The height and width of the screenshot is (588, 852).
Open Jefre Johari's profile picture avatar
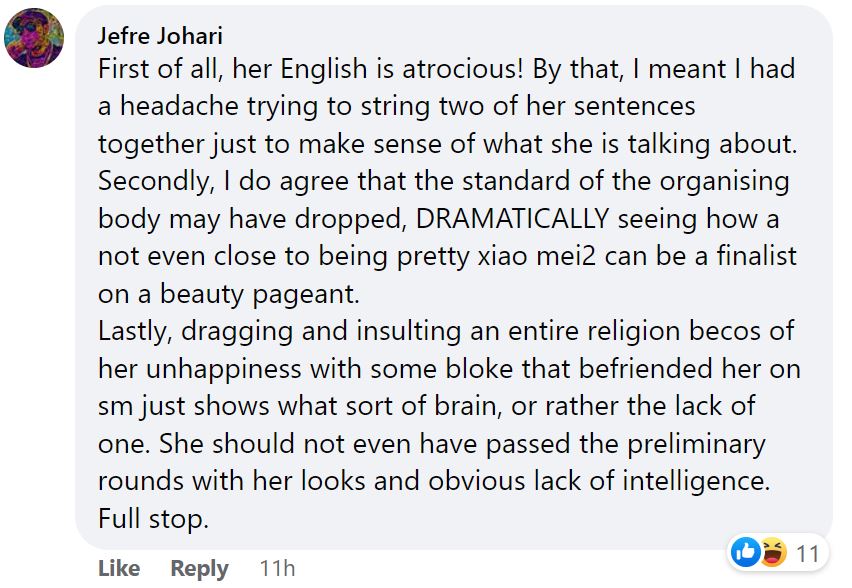(34, 38)
